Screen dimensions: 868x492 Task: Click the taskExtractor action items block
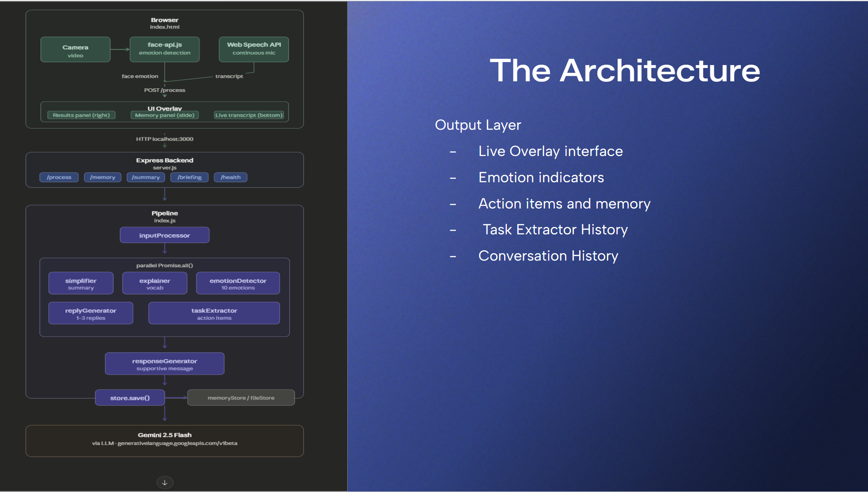[214, 313]
